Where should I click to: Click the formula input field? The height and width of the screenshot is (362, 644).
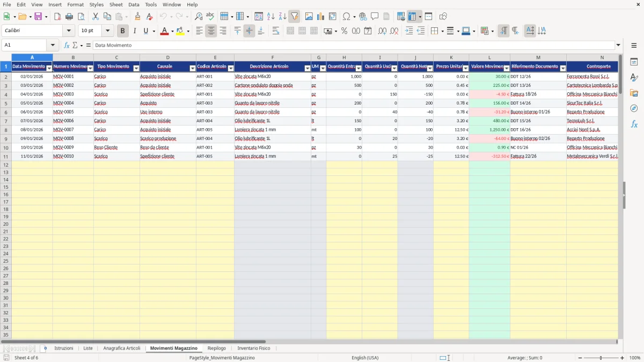coord(354,46)
